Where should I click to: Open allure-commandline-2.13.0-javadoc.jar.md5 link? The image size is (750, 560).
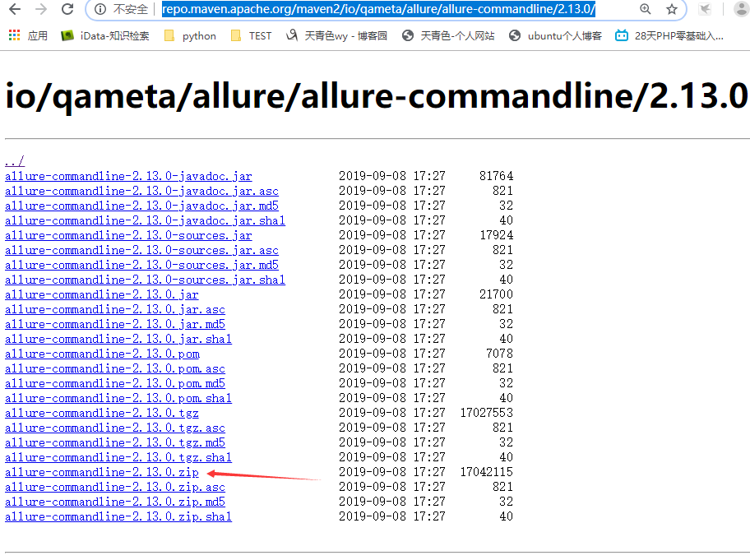141,206
